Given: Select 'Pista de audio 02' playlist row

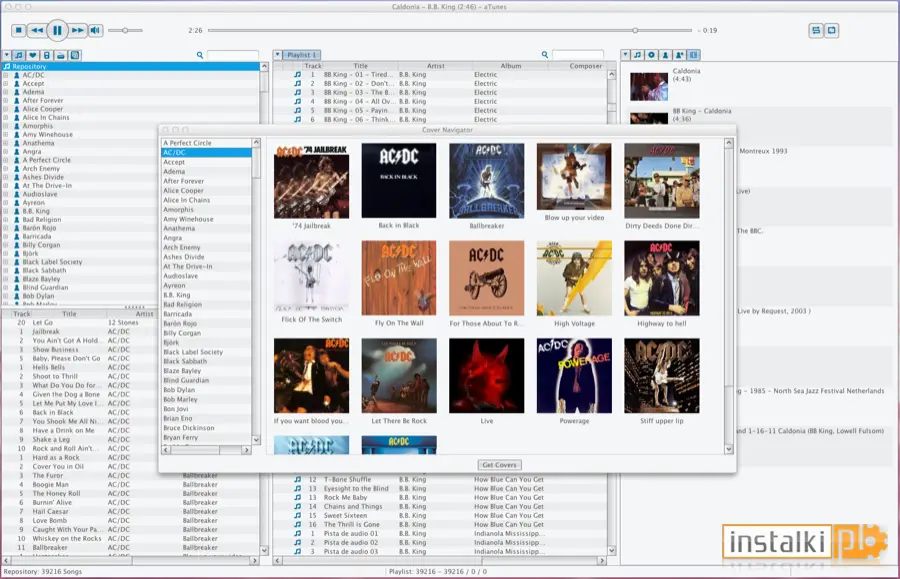Looking at the screenshot, I should tap(440, 543).
